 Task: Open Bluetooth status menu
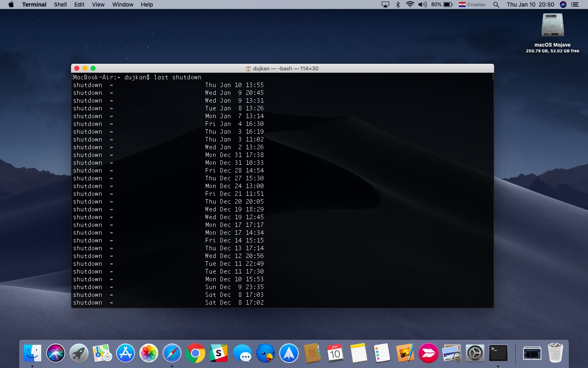pyautogui.click(x=398, y=4)
